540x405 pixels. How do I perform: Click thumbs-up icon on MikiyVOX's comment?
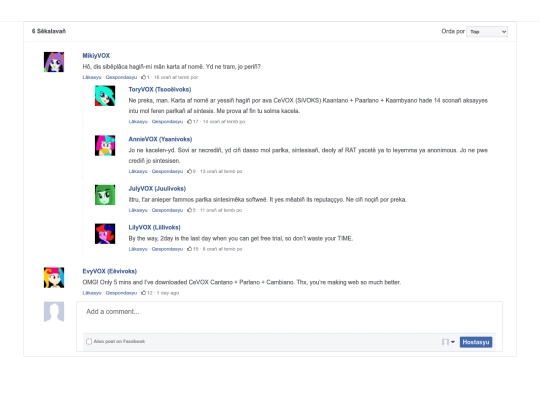(143, 77)
